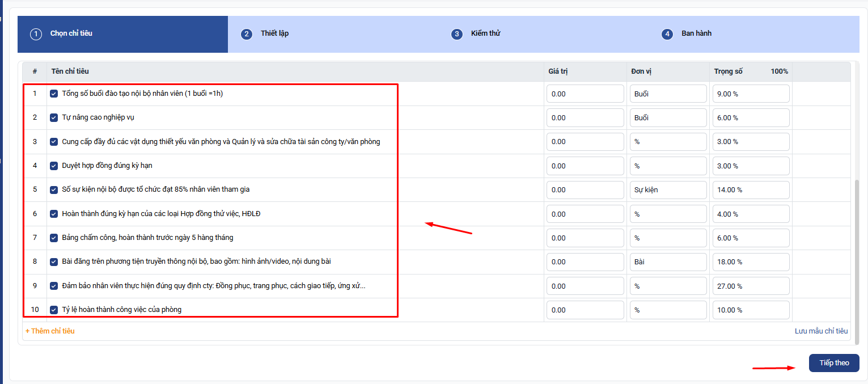
Task: Click 'Lưu mẫu chỉ tiêu' link
Action: click(x=821, y=331)
